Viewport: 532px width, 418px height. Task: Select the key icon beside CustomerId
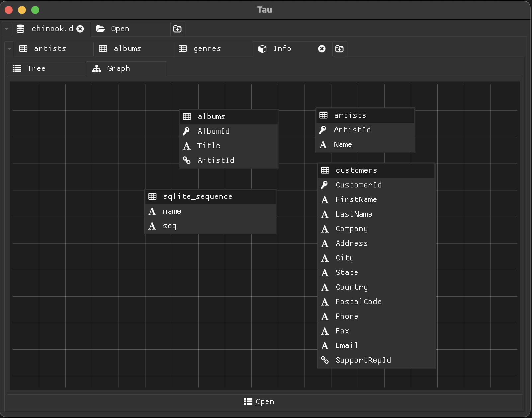(325, 185)
